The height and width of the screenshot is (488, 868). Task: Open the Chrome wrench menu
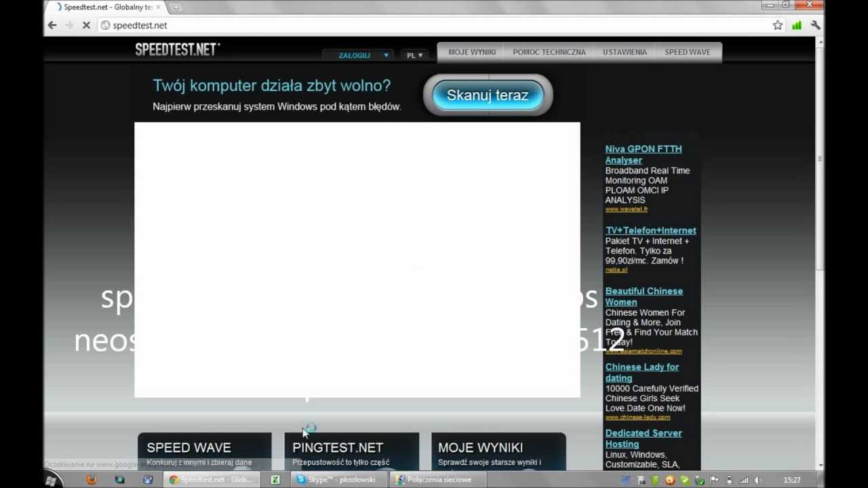(x=816, y=25)
